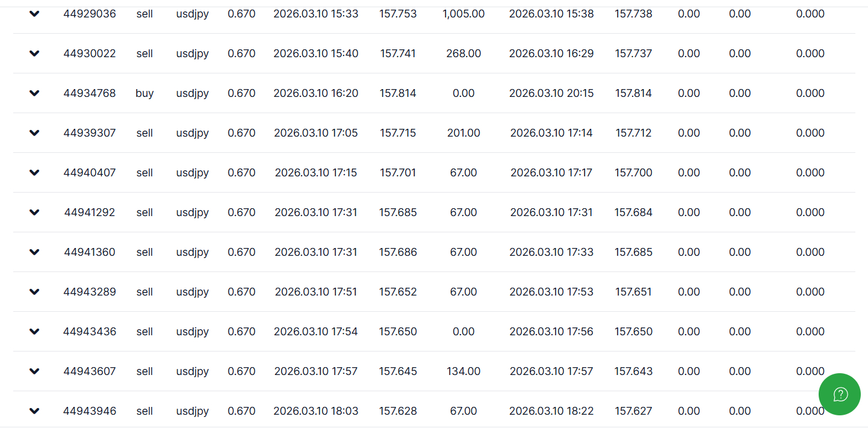Expand trade row 44943607
The width and height of the screenshot is (868, 437).
tap(34, 371)
